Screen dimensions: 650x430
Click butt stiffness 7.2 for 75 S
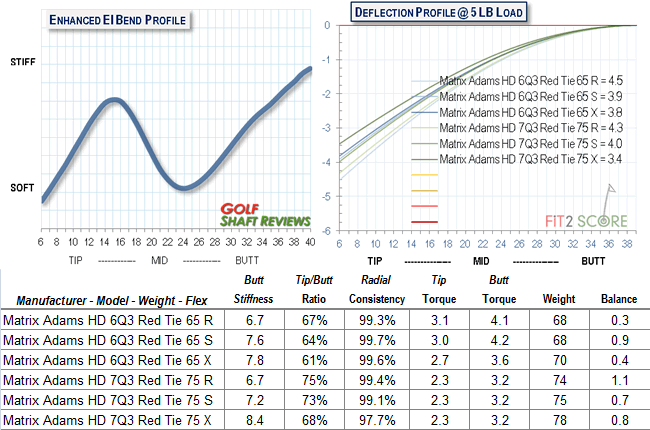(255, 400)
